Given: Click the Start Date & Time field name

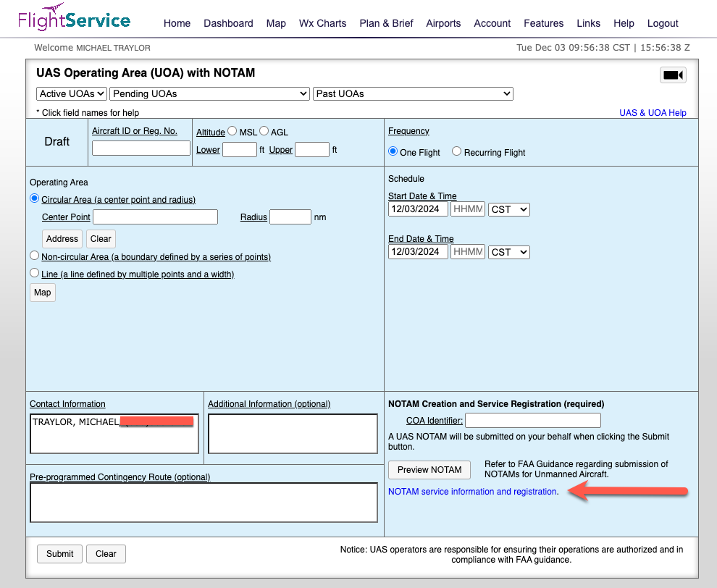Looking at the screenshot, I should (x=422, y=196).
